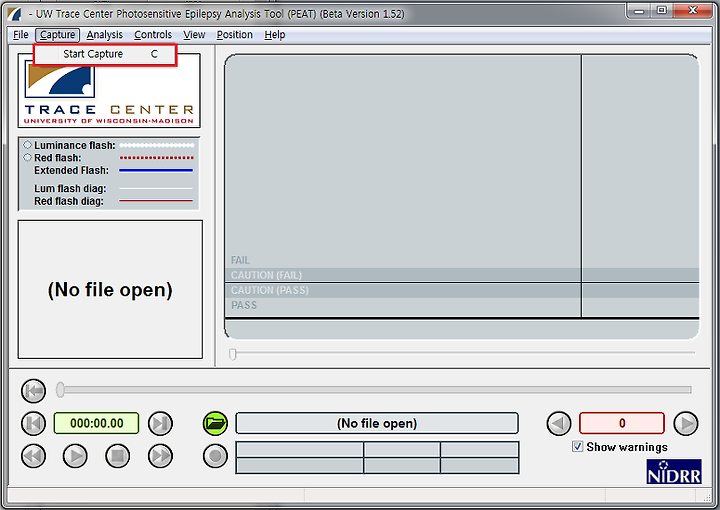Click the PEAT app icon in title bar
720x510 pixels.
pos(14,14)
